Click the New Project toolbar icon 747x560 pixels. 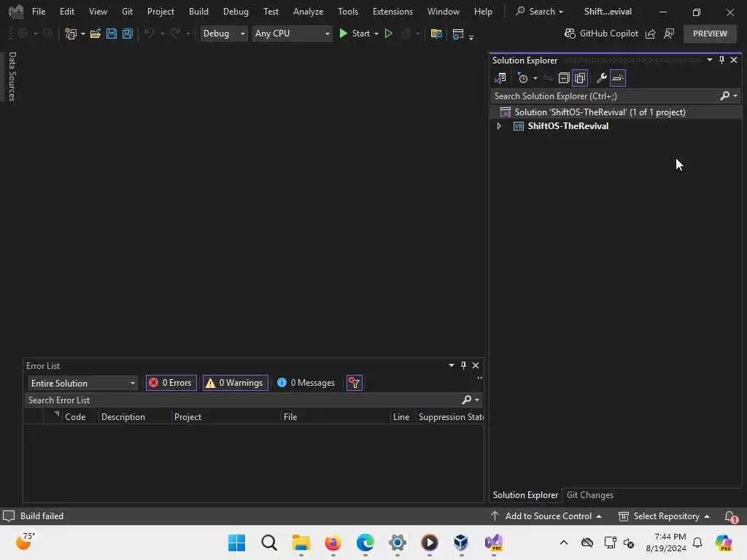click(71, 34)
